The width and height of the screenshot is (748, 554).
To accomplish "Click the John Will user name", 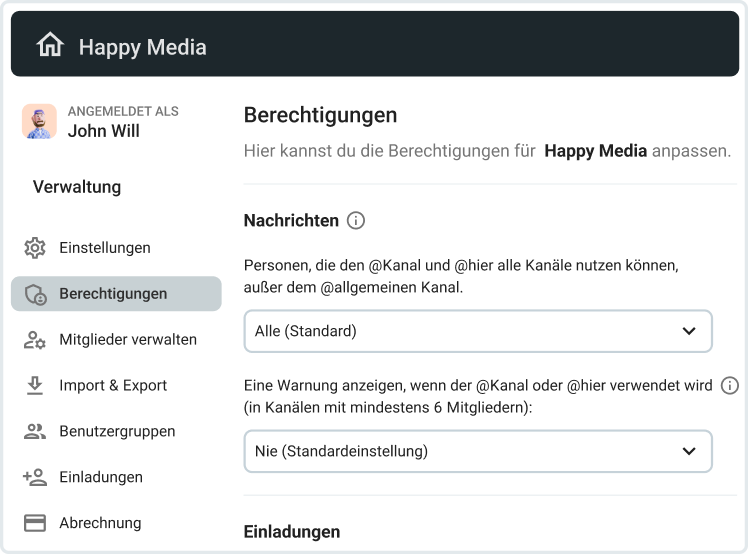I will point(104,131).
